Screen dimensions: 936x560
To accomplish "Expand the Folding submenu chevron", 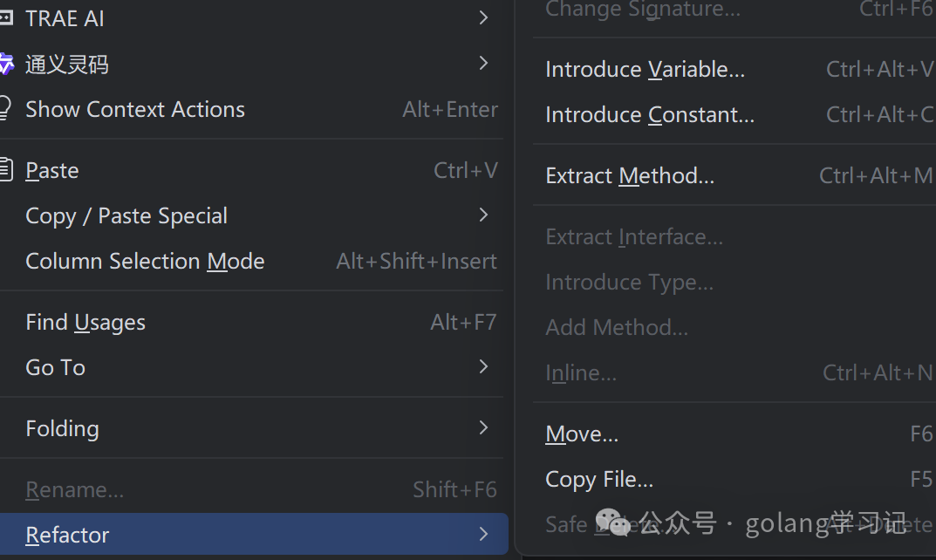I will pos(484,428).
